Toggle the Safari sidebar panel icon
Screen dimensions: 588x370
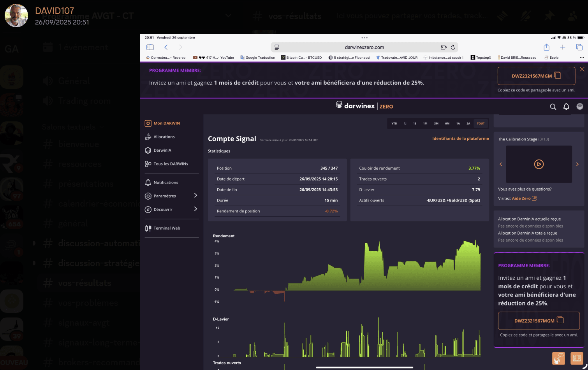(150, 47)
